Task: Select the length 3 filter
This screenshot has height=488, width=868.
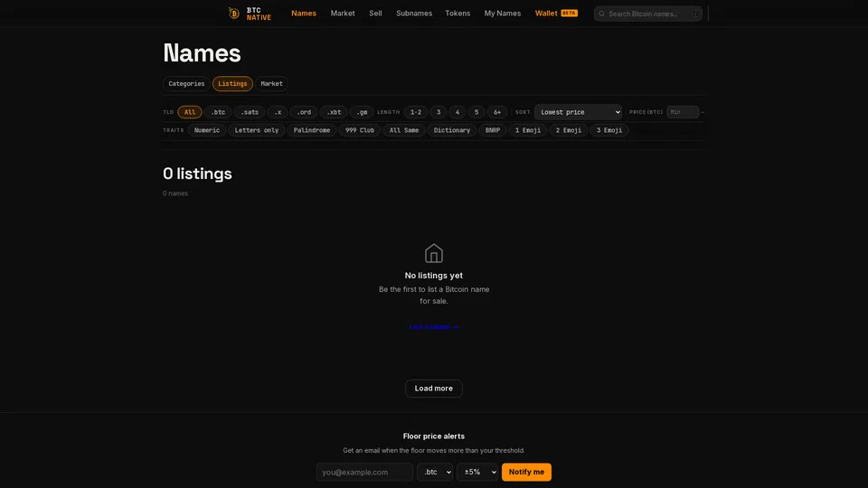Action: [439, 112]
